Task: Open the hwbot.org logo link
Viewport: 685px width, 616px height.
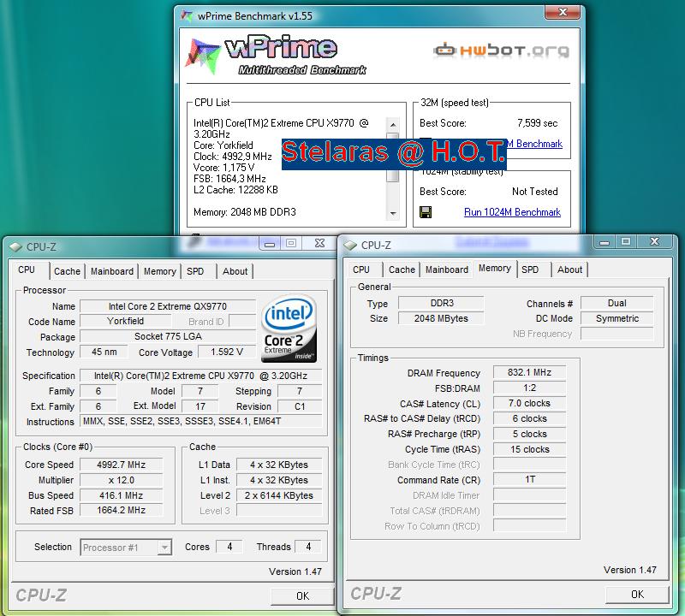Action: pos(502,50)
